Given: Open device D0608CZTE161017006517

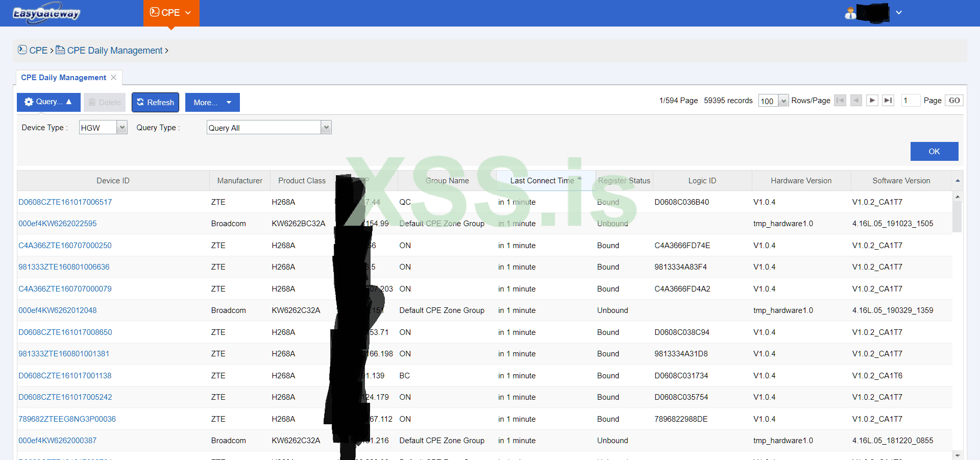Looking at the screenshot, I should pos(65,202).
